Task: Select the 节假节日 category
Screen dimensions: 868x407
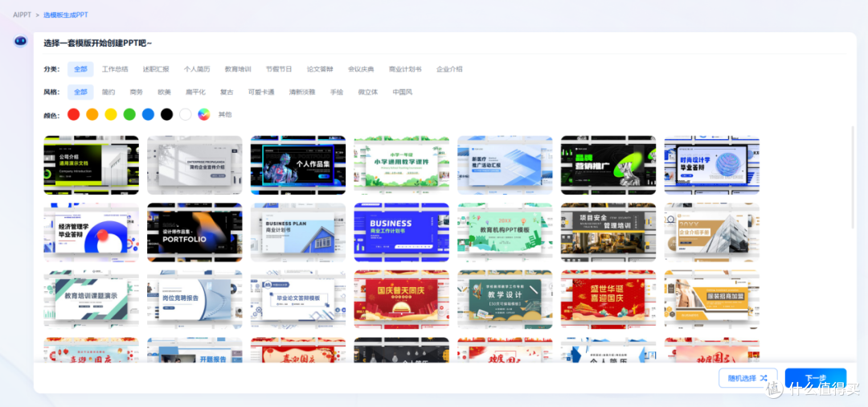Action: 279,69
